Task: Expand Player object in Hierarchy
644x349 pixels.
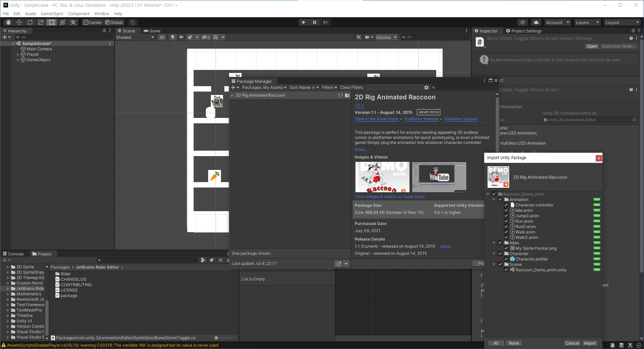Action: point(18,54)
